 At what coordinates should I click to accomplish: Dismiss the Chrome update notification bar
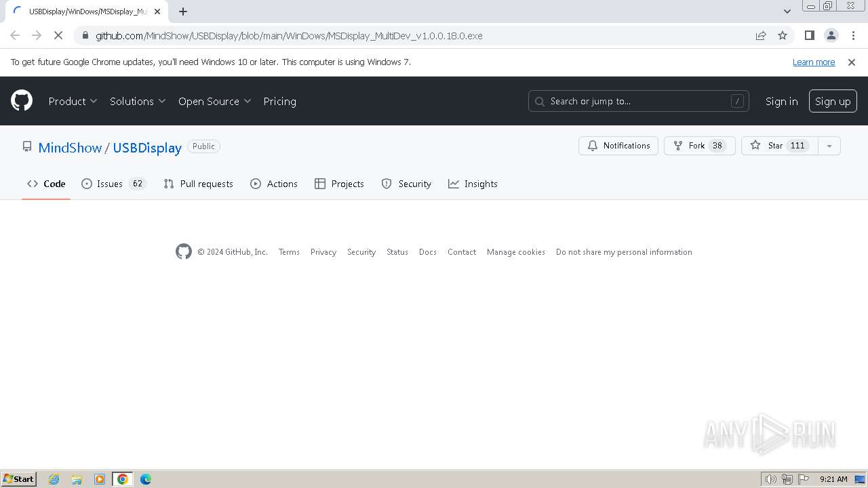point(852,62)
